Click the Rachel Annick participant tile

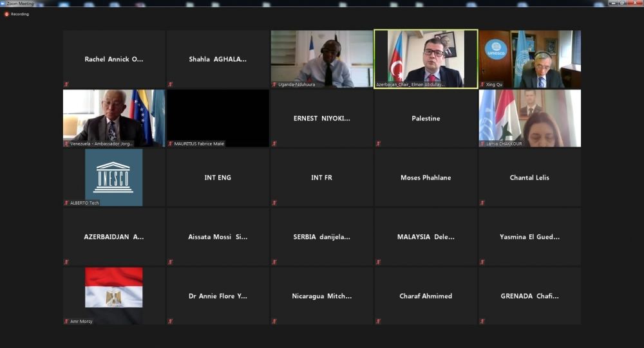click(114, 59)
